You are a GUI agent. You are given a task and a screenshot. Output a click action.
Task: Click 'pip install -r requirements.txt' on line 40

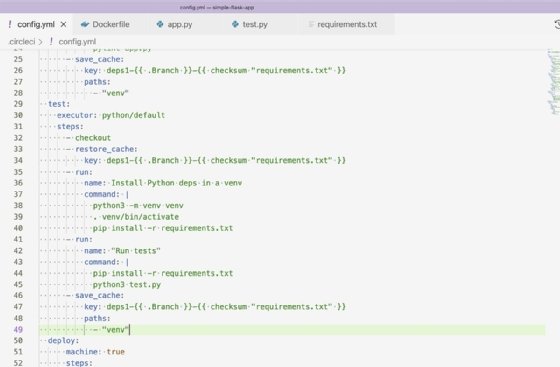coord(163,228)
